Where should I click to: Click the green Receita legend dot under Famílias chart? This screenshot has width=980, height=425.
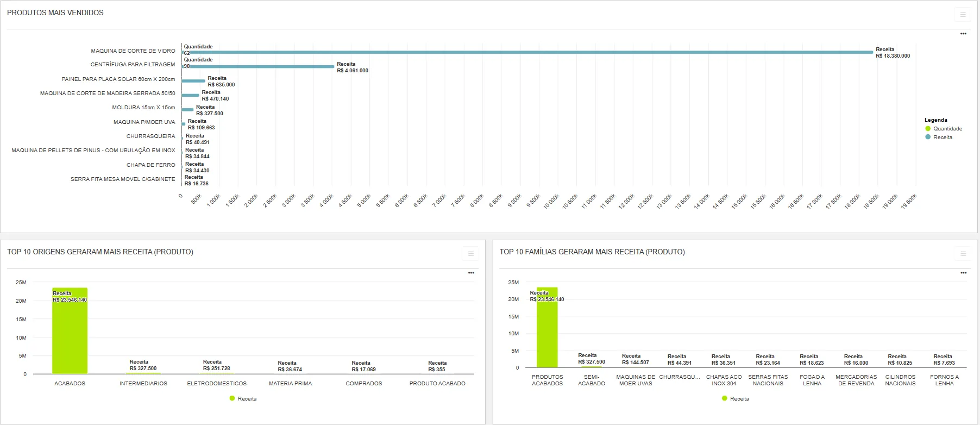tap(725, 398)
